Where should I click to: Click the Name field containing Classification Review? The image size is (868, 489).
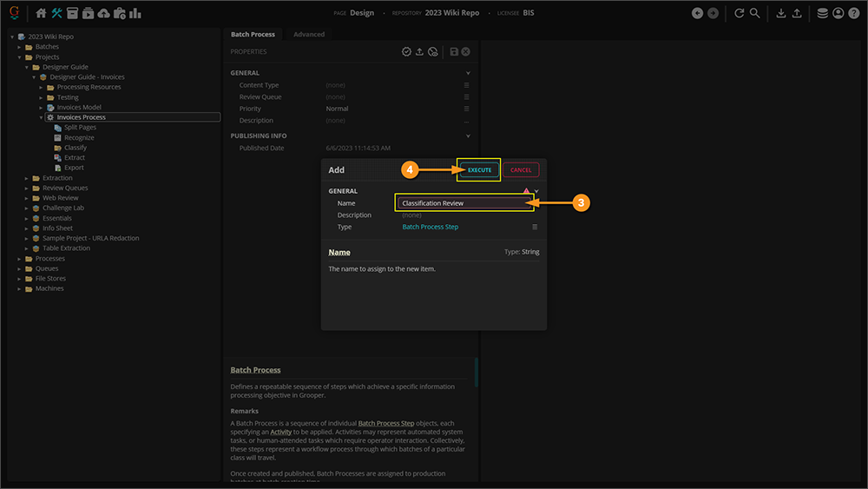tap(463, 203)
